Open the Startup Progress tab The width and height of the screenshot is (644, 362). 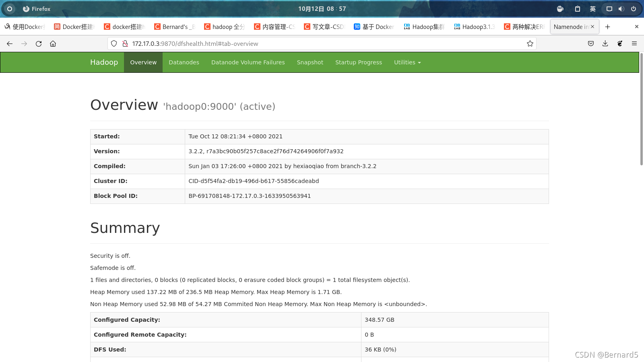(359, 62)
